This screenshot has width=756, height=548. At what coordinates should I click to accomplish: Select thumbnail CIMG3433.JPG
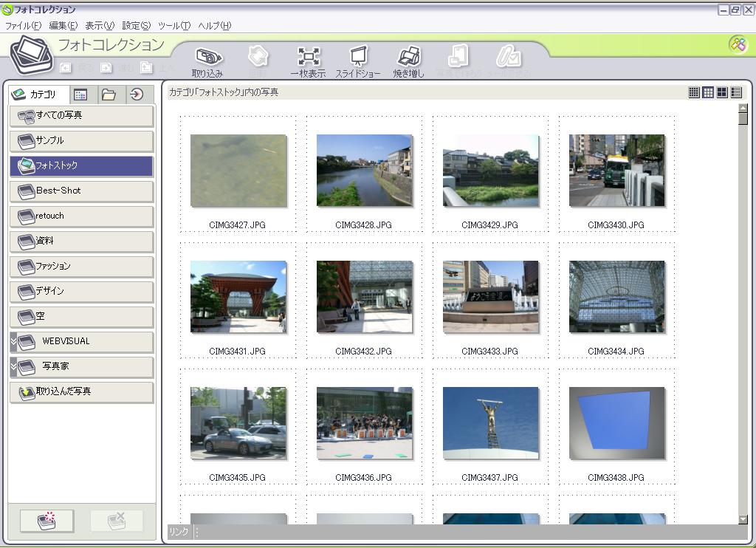click(491, 297)
